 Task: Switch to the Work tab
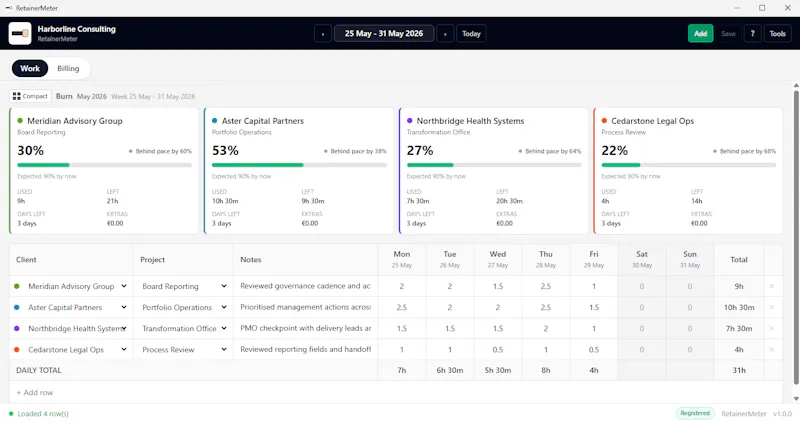pyautogui.click(x=30, y=68)
